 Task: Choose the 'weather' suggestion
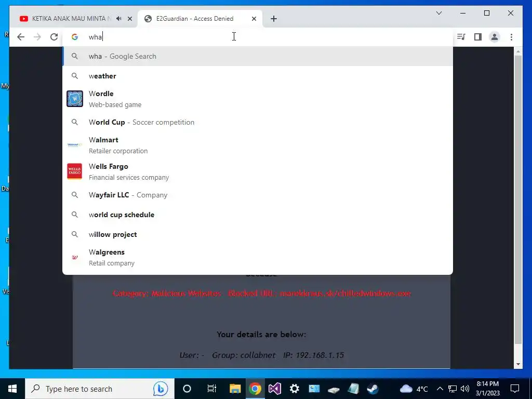click(x=258, y=76)
